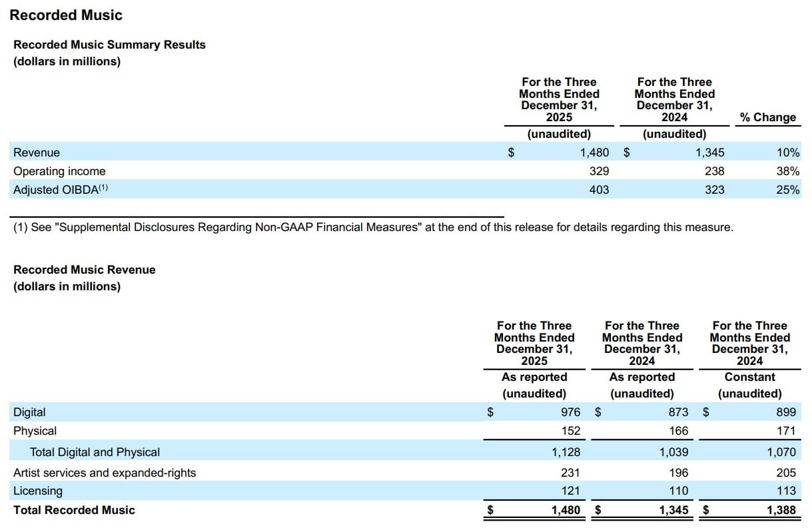Select the 'Recorded Music Summary Results' title
Screen dimensions: 812x530
click(109, 45)
